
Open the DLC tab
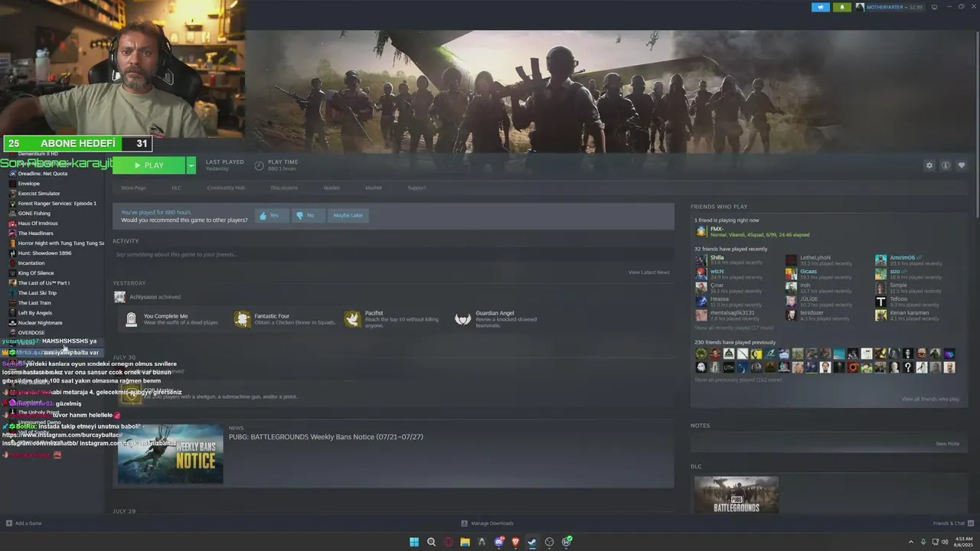click(x=176, y=187)
